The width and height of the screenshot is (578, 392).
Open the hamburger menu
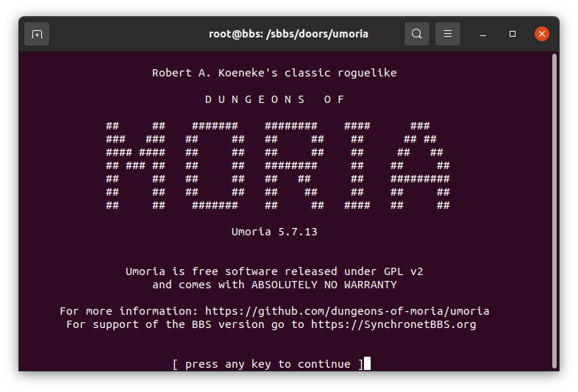448,34
